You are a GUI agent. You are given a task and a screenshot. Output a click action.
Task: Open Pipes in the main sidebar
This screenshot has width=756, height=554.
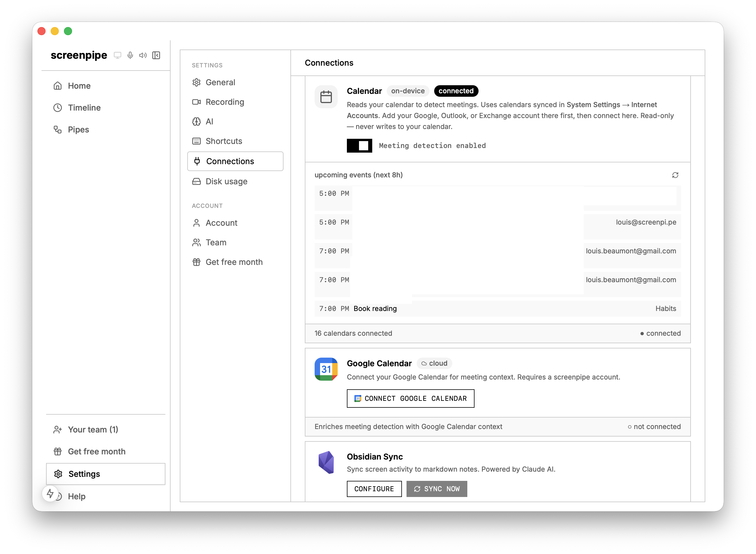78,130
